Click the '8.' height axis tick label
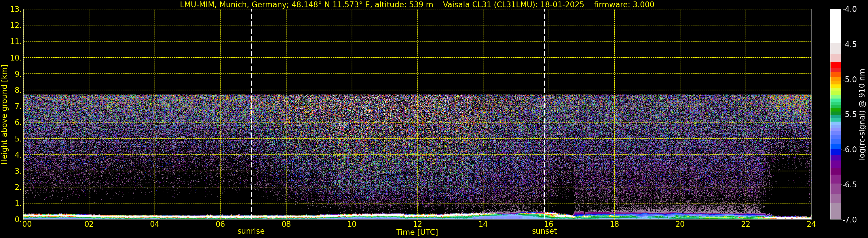 click(18, 90)
